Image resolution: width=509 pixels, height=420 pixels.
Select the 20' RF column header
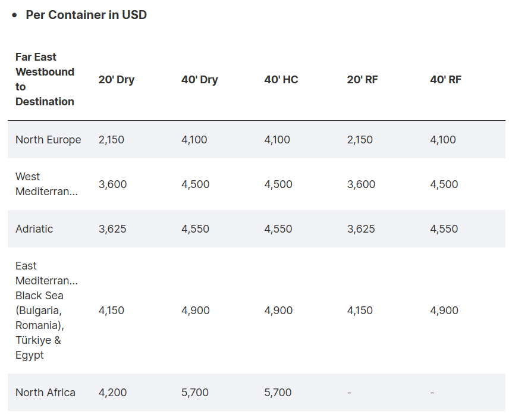362,80
